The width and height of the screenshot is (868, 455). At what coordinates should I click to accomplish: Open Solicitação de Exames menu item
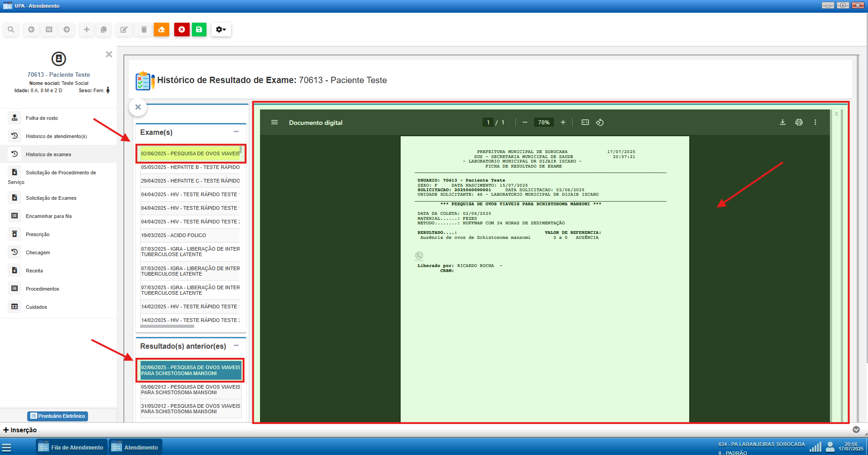coord(51,198)
